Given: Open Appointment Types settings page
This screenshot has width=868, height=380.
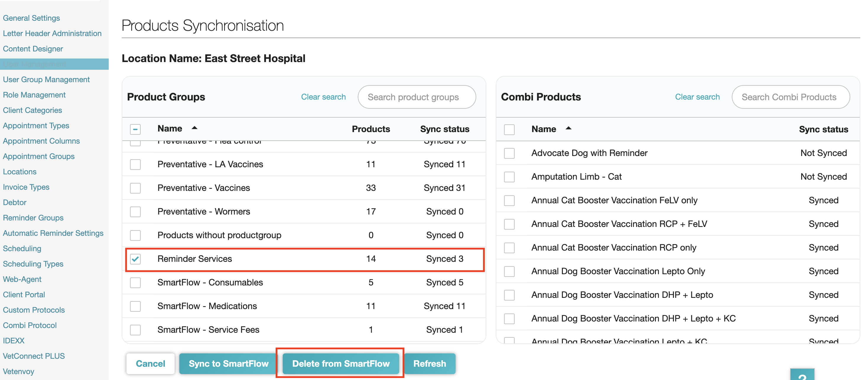Looking at the screenshot, I should 36,125.
